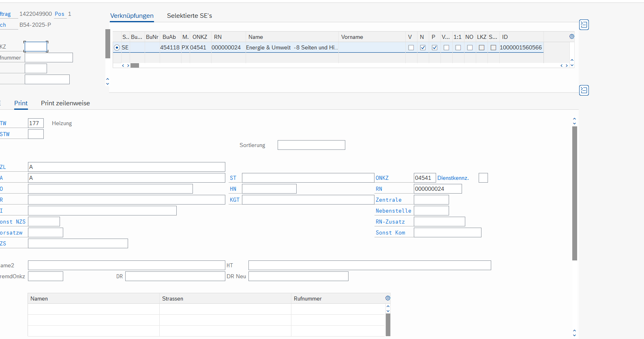Switch to the Selektierte SE's tab
This screenshot has width=644, height=339.
(x=189, y=16)
